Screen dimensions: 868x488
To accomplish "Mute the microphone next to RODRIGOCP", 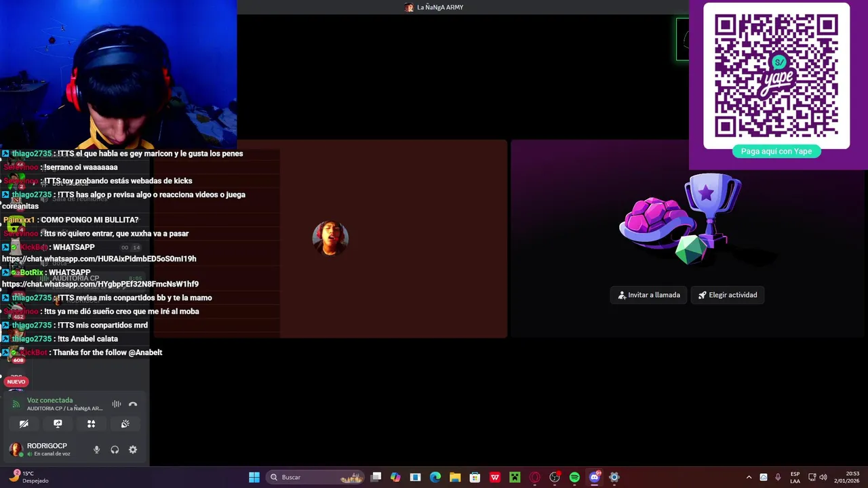I will coord(96,449).
